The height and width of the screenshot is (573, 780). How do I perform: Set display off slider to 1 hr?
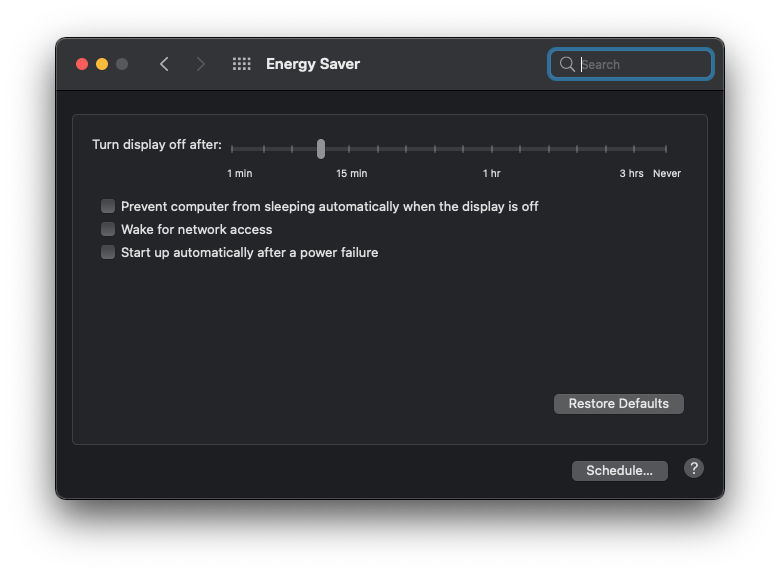point(491,149)
